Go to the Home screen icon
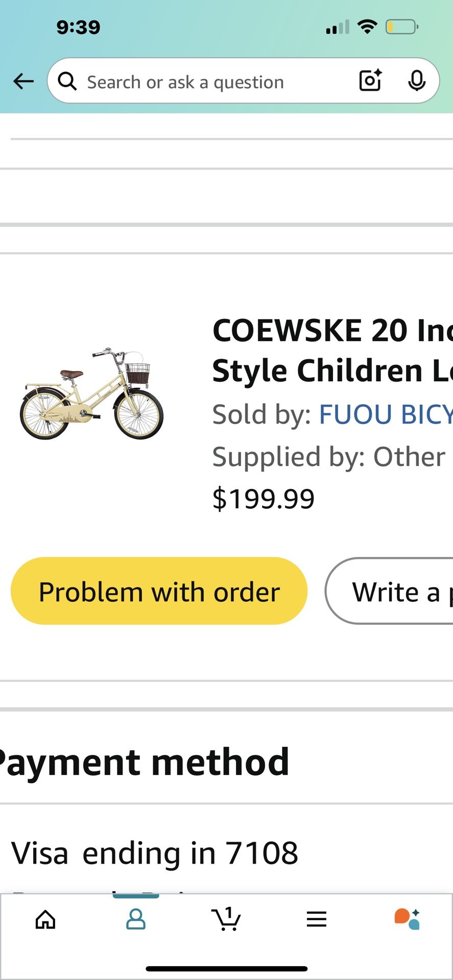Viewport: 453px width, 980px height. coord(45,919)
